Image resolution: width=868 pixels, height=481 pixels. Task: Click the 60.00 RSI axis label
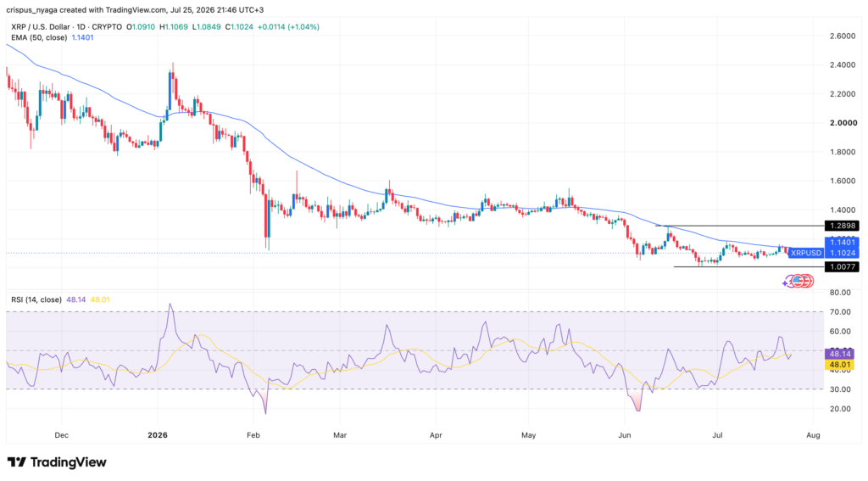pyautogui.click(x=840, y=332)
